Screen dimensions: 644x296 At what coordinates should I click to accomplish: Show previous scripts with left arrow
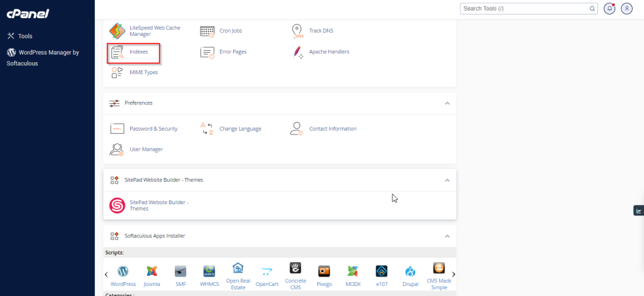click(x=106, y=274)
